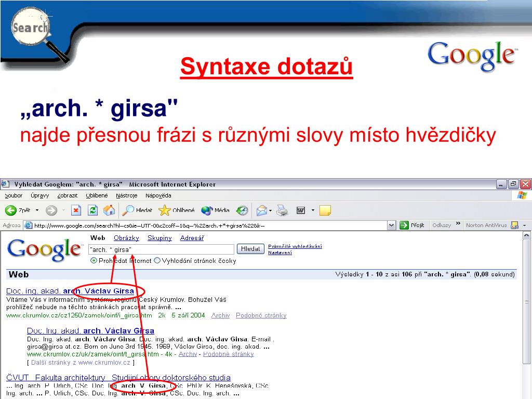
Task: Click the vertical scrollbar up arrow
Action: tap(527, 235)
